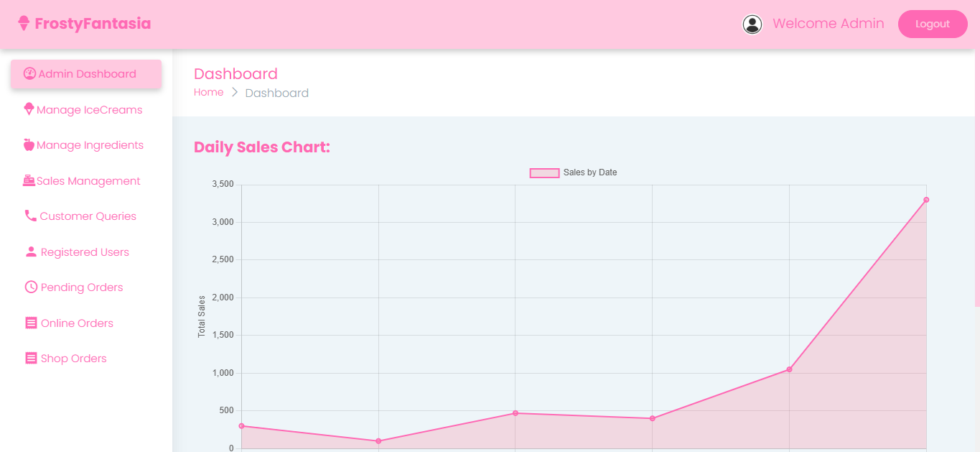The width and height of the screenshot is (980, 452).
Task: Click the Admin Dashboard gauge icon
Action: (29, 73)
